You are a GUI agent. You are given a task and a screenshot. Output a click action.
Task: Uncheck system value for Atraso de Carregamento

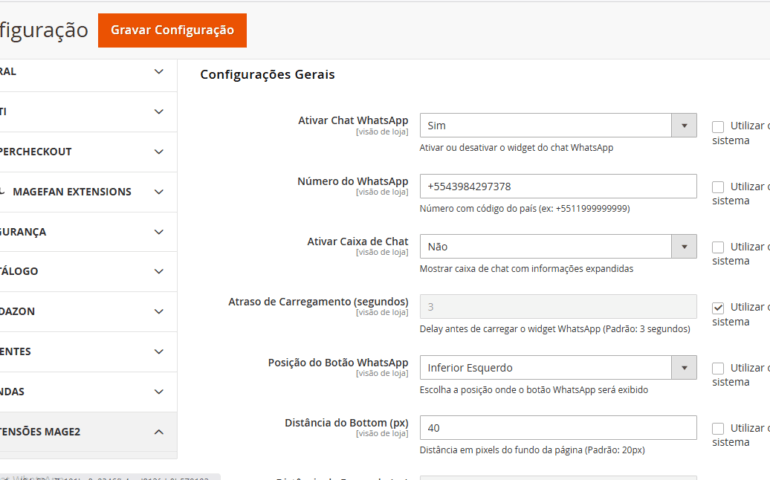[718, 308]
